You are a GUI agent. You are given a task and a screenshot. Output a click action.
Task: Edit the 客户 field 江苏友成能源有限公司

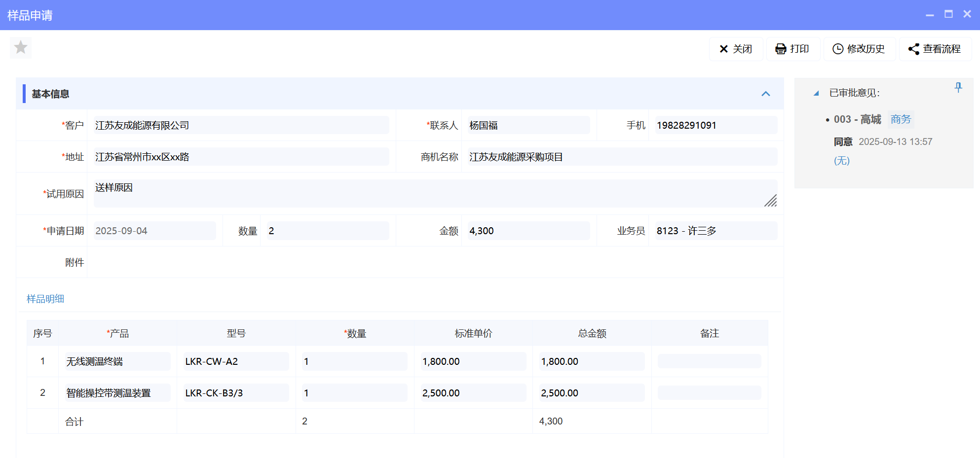(241, 125)
